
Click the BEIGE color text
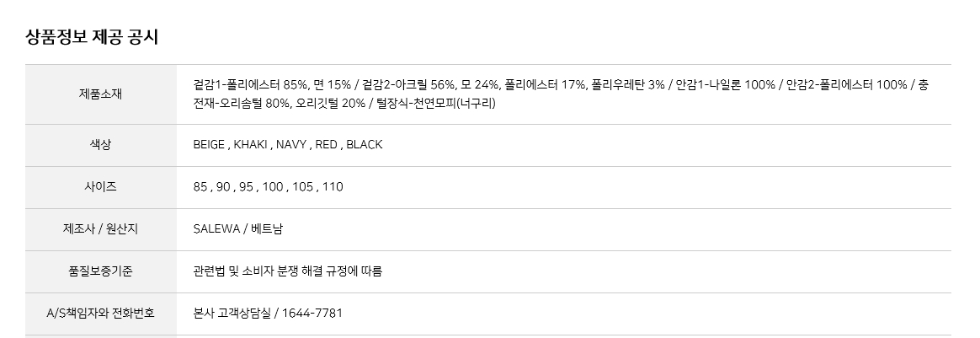[x=208, y=145]
